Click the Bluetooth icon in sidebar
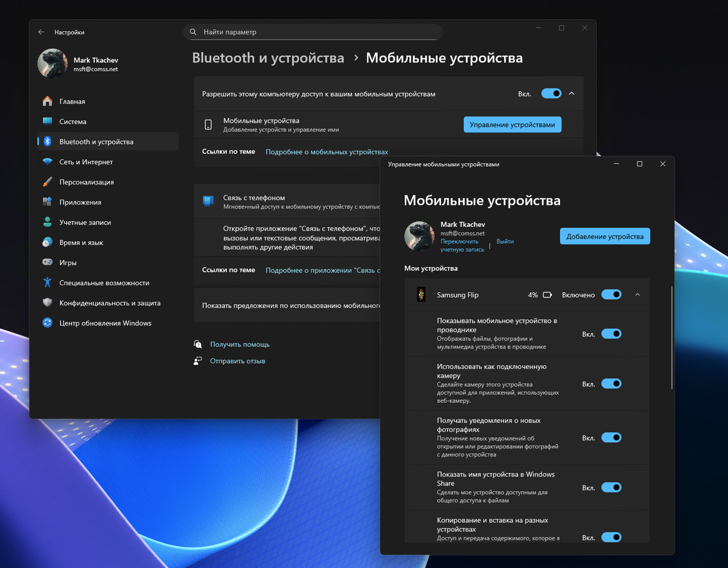The image size is (728, 568). click(x=47, y=141)
